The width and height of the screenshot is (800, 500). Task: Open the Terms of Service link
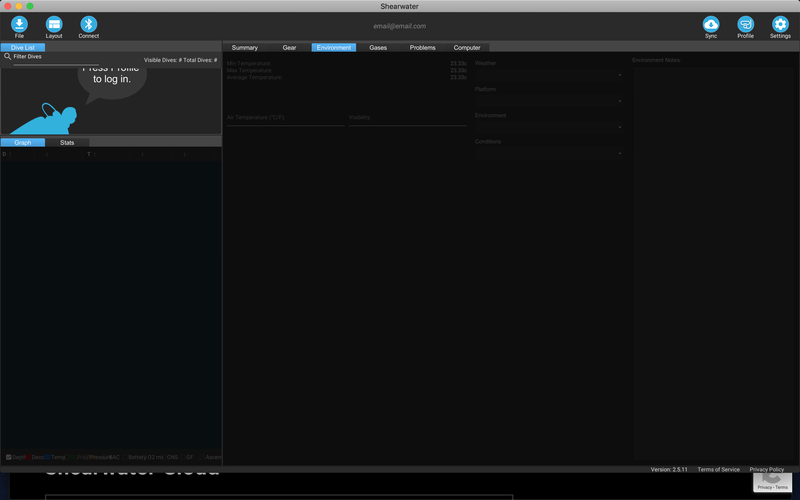click(x=718, y=469)
